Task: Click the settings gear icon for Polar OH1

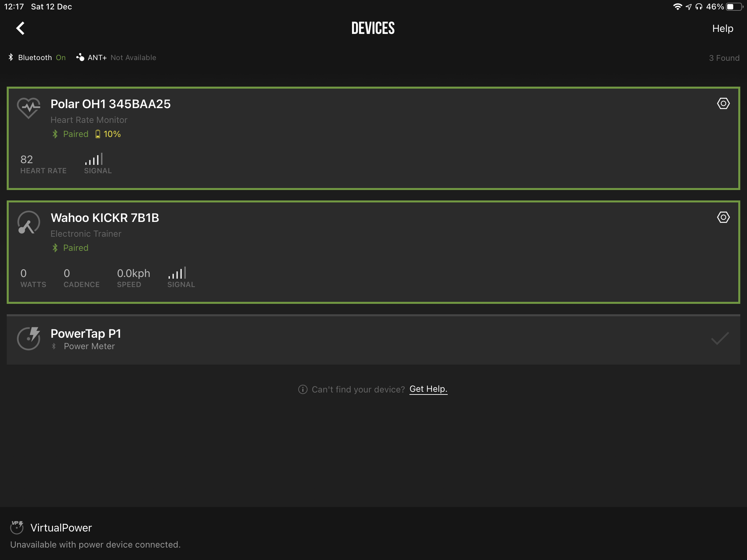Action: coord(724,103)
